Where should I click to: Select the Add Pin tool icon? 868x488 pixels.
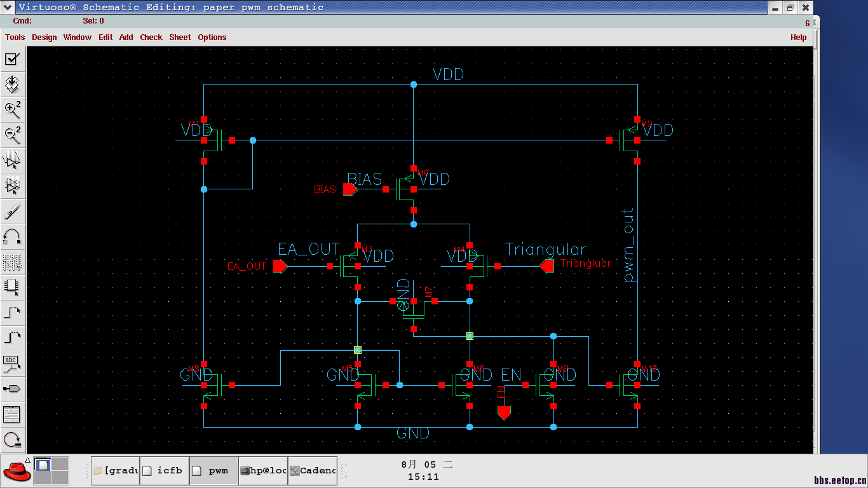[12, 388]
